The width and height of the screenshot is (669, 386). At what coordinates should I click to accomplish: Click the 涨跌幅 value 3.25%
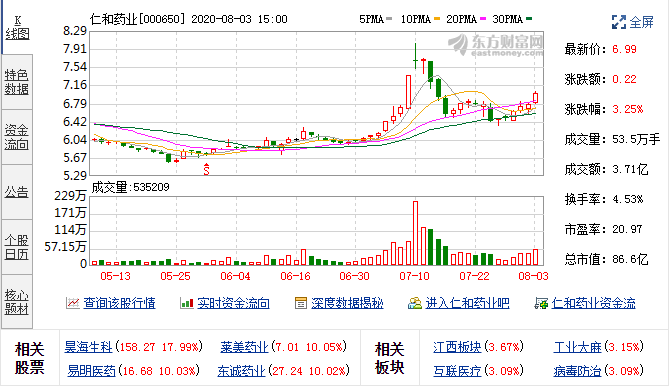click(628, 109)
